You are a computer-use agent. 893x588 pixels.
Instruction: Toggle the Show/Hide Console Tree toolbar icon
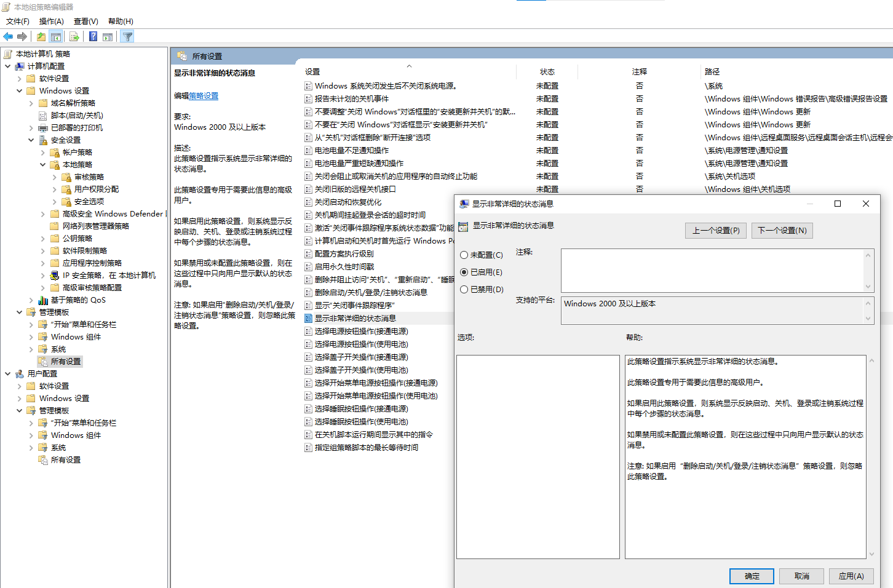tap(56, 37)
